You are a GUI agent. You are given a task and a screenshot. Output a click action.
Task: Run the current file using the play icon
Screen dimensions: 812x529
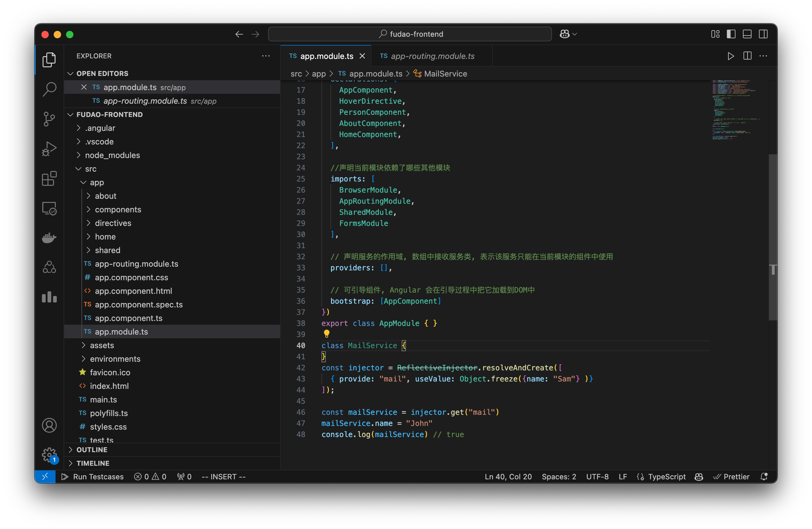[x=731, y=56]
